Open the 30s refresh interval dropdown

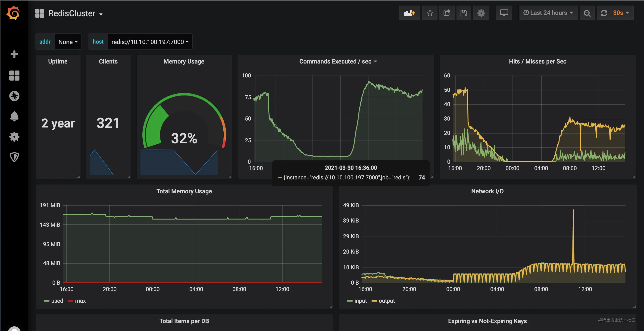(x=621, y=13)
